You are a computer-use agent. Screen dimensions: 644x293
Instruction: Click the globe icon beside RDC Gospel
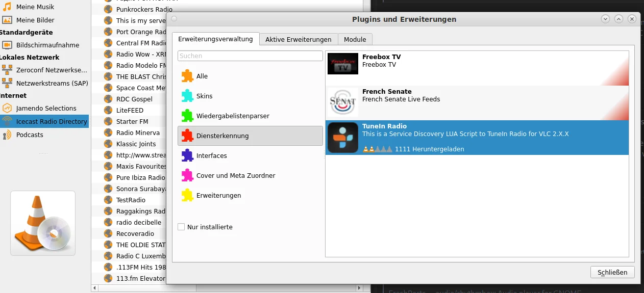point(108,99)
